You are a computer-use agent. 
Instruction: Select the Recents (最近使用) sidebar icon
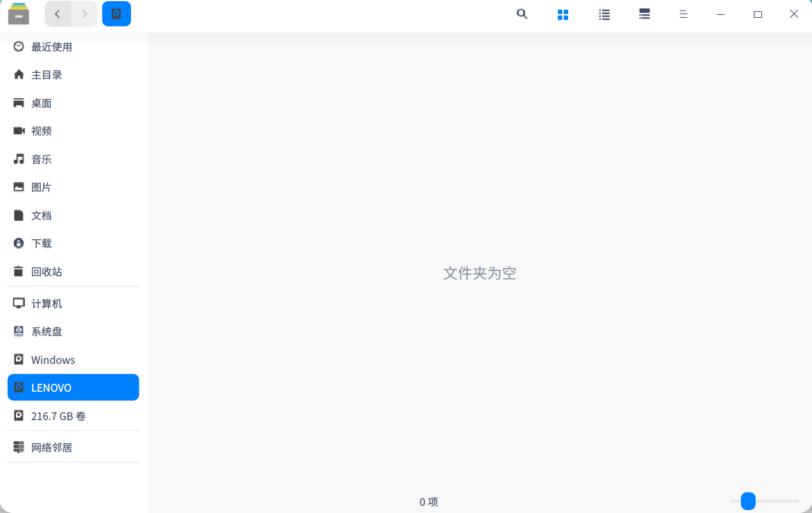pos(52,46)
